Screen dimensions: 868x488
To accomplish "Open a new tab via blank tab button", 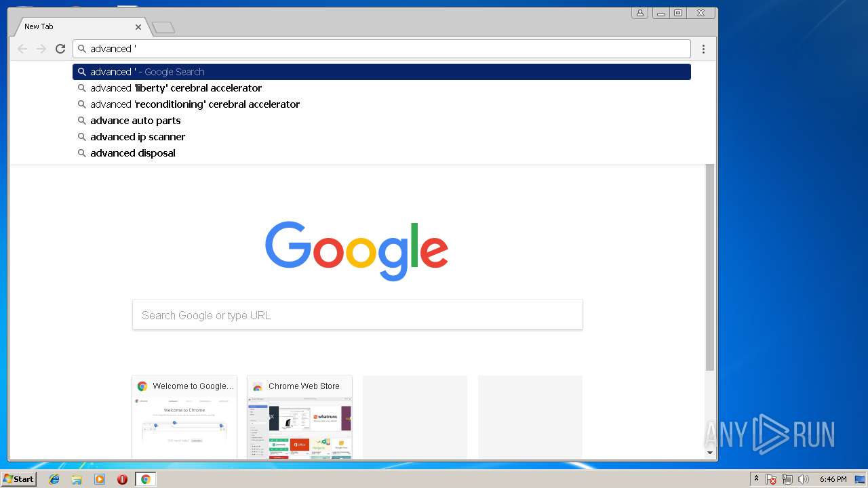I will tap(163, 27).
